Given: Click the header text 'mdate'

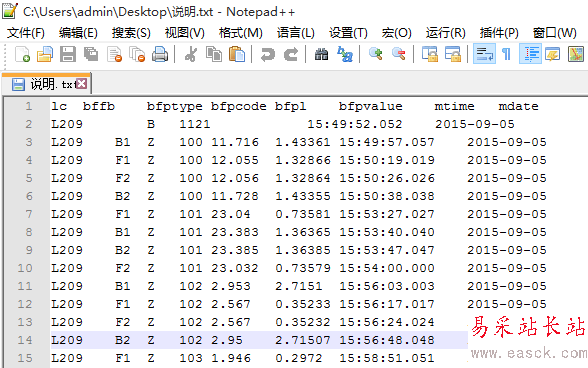Looking at the screenshot, I should [x=518, y=106].
